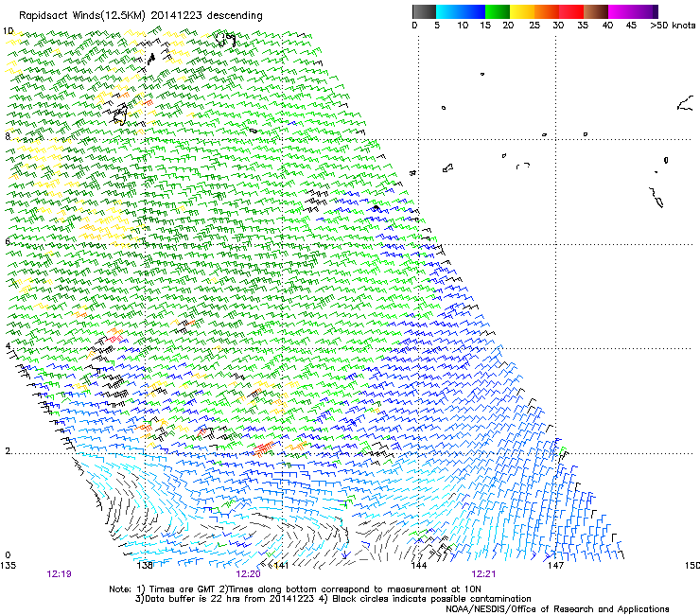Click the purple time label '12:20'

point(248,574)
